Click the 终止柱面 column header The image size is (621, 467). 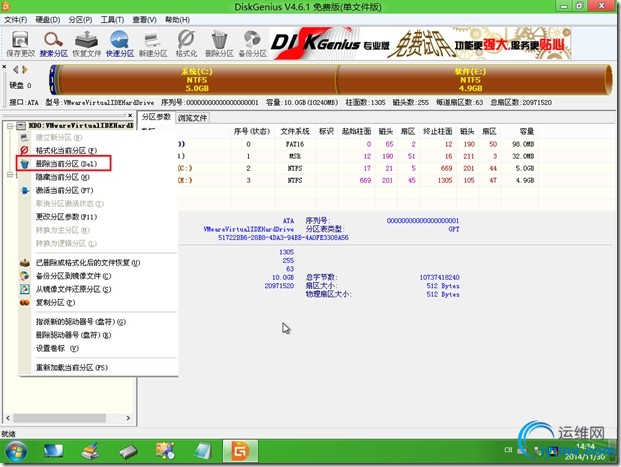(438, 132)
